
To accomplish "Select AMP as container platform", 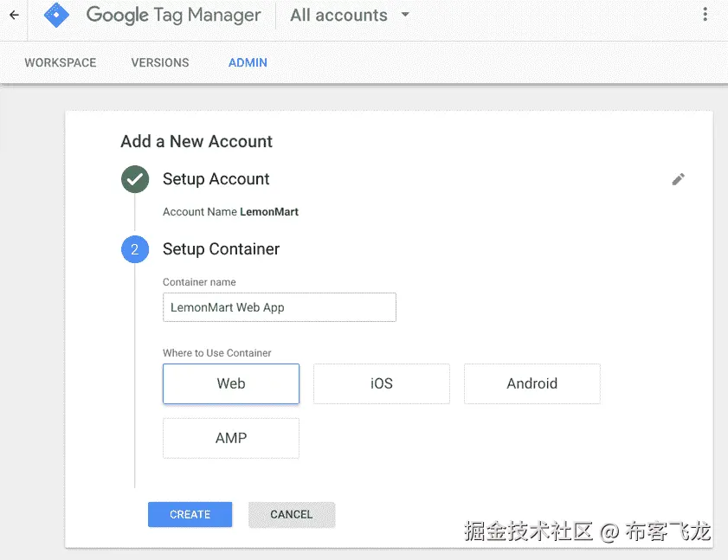I will (x=231, y=438).
